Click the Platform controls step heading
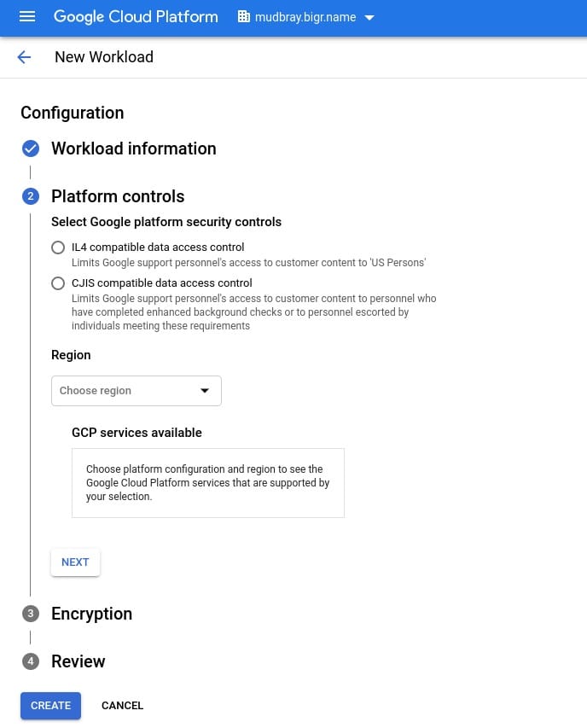Screen dimensions: 587x728 (x=118, y=197)
